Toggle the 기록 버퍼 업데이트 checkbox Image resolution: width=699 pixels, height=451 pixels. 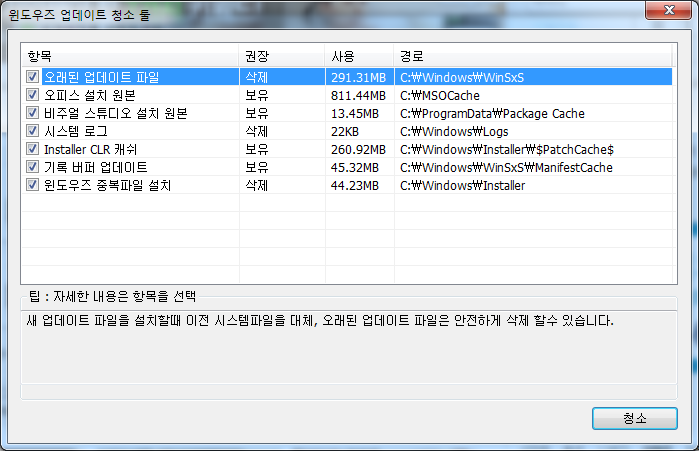[x=32, y=167]
